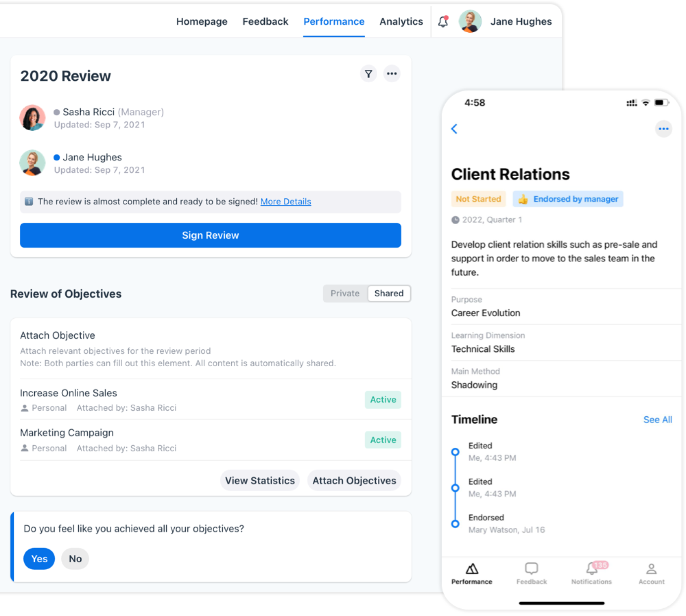The width and height of the screenshot is (686, 616).
Task: Click the Attach Objectives button
Action: [x=353, y=480]
